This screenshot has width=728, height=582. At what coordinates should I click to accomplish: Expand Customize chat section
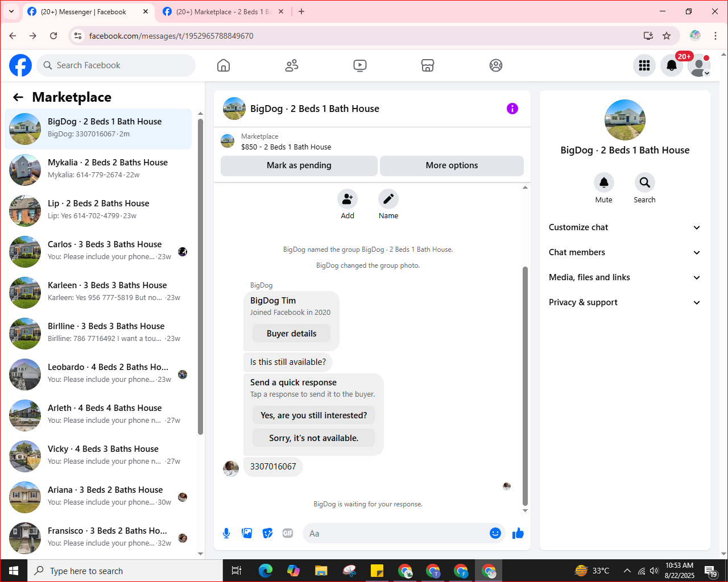point(624,227)
